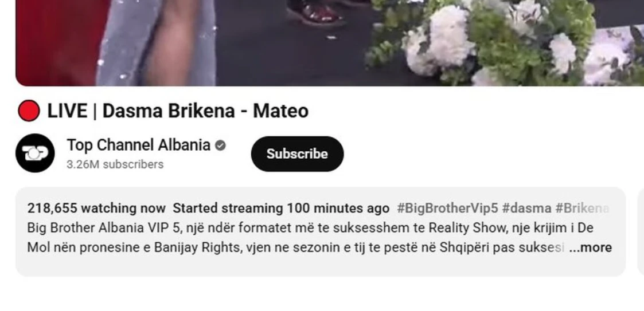Select the title LIVE | Dasma Brikena - Mateo
Screen dimensions: 644x311
pyautogui.click(x=178, y=111)
